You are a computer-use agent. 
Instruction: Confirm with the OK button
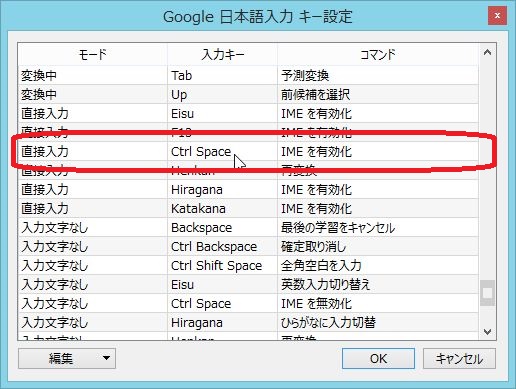click(x=378, y=359)
